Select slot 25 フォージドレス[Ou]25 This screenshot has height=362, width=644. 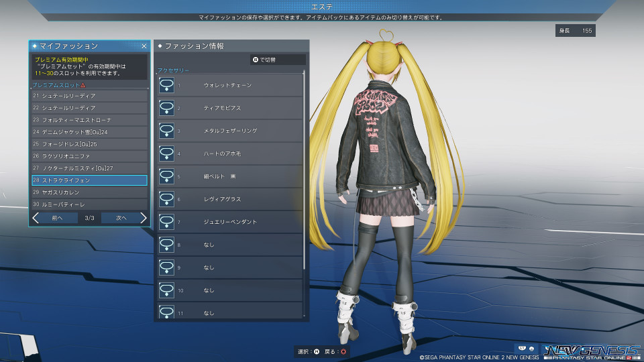(x=89, y=144)
